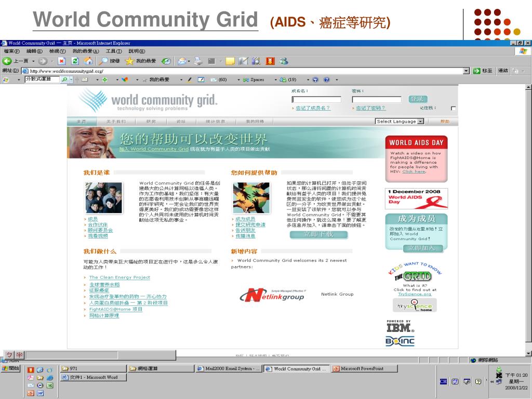Image resolution: width=532 pixels, height=399 pixels.
Task: Select the 研究 Research tab on the site nav
Action: pos(151,122)
